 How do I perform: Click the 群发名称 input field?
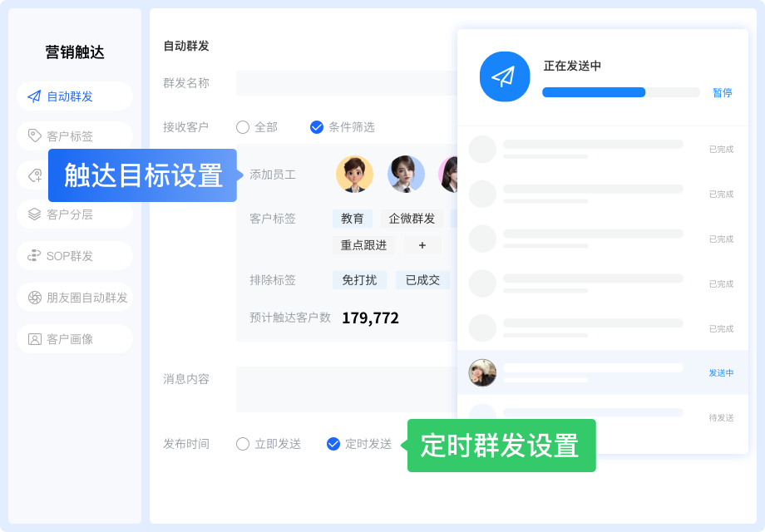coord(347,83)
